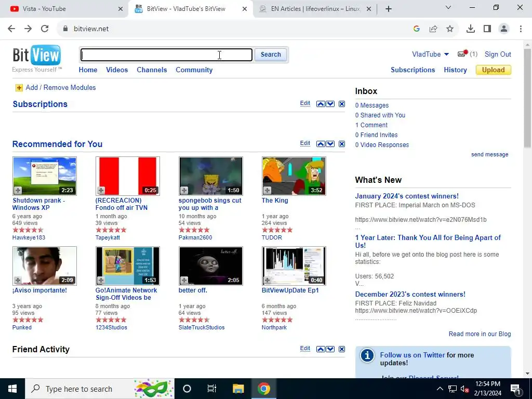This screenshot has width=532, height=399.
Task: Add spongebob sings video to queue
Action: (x=184, y=190)
